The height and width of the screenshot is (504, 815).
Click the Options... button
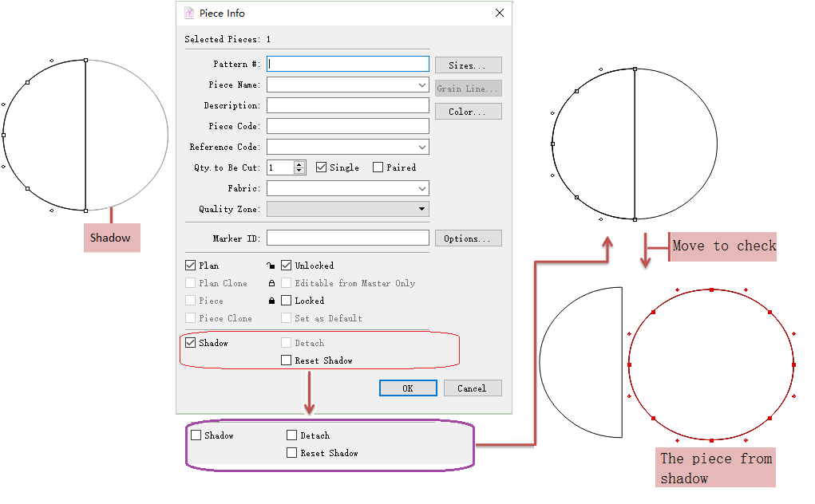tap(468, 238)
